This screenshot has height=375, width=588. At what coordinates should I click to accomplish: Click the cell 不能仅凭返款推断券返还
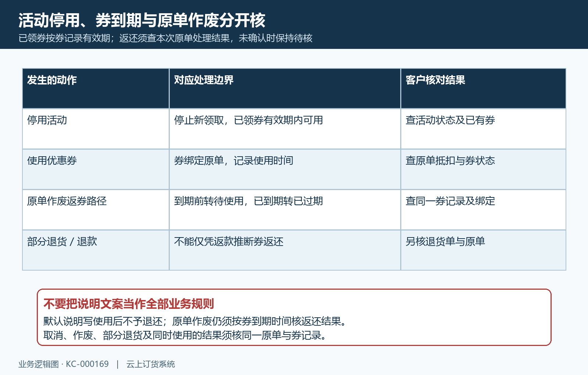[x=285, y=250]
